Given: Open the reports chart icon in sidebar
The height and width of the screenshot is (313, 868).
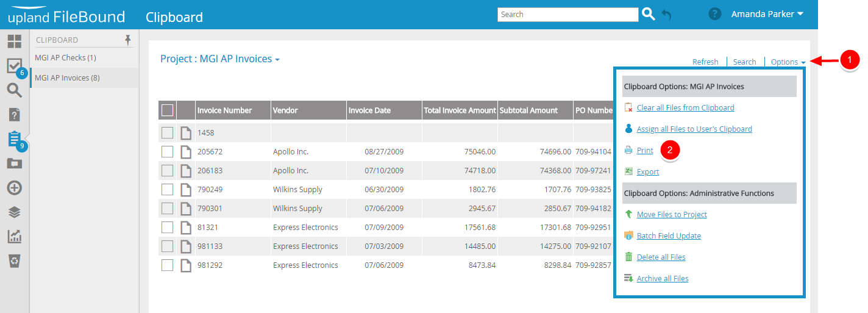Looking at the screenshot, I should tap(15, 237).
